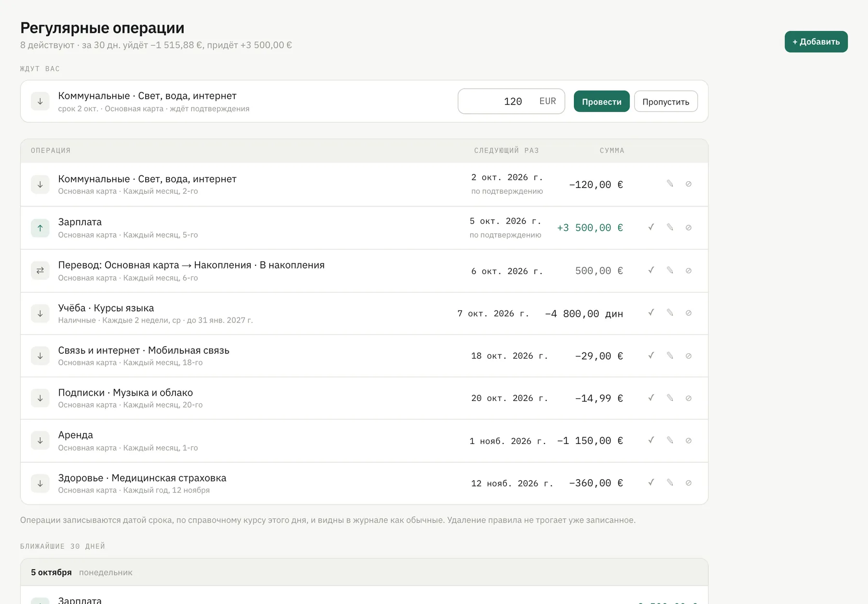Click the transfer arrows icon of Перевод row

point(40,270)
